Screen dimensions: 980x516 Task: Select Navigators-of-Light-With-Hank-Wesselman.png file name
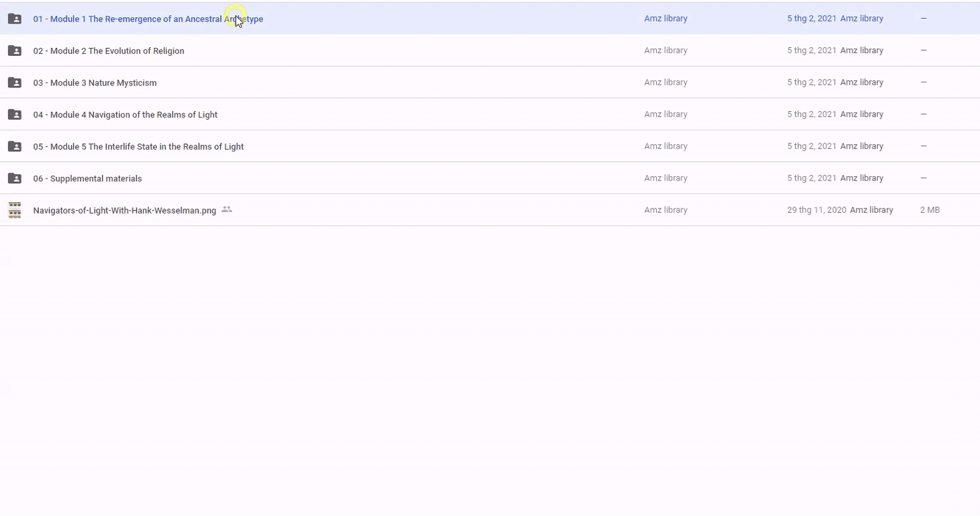(x=124, y=211)
